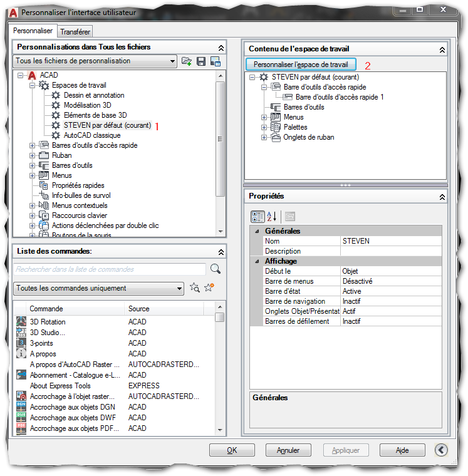Image resolution: width=468 pixels, height=476 pixels.
Task: Click the load partial customization file icon
Action: tap(187, 61)
